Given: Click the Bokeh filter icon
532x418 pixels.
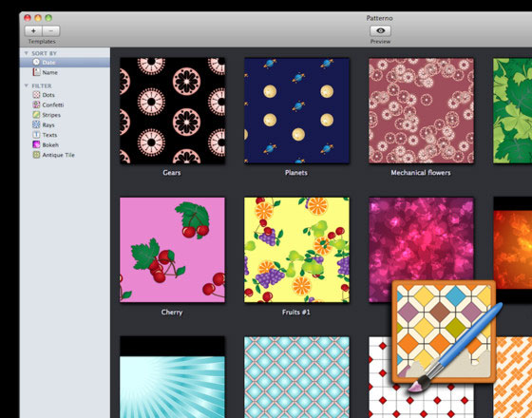Looking at the screenshot, I should [36, 144].
